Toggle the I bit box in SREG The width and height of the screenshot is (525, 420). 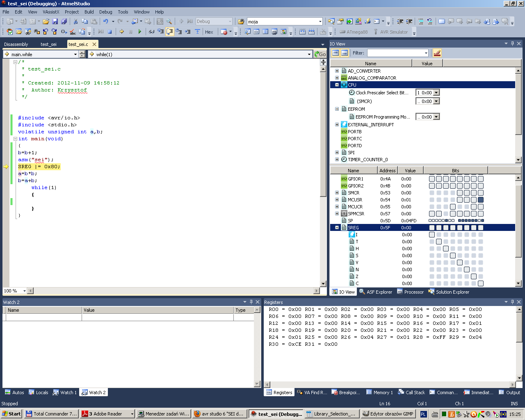(432, 235)
